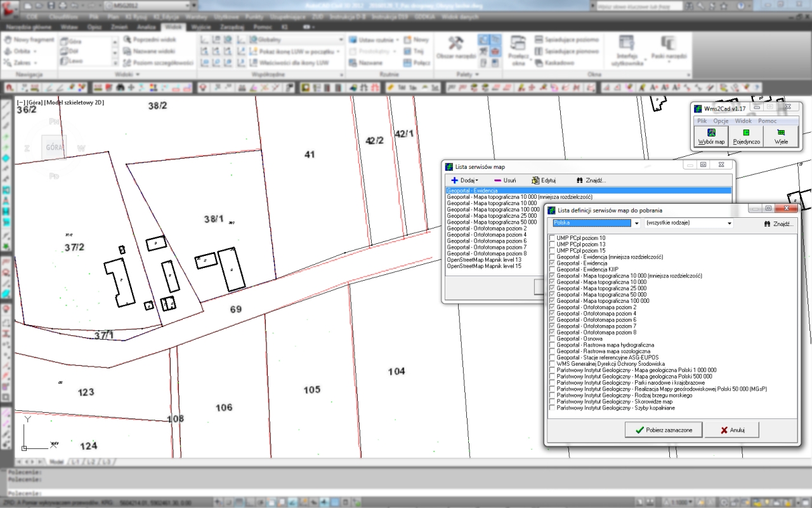Viewport: 812px width, 508px height.
Task: Click the Edytuj edit icon
Action: 535,180
